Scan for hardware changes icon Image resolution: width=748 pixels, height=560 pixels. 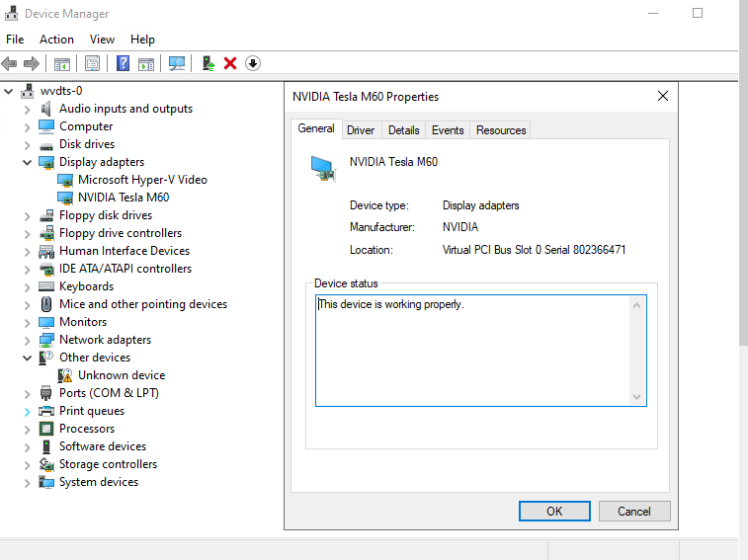(177, 63)
